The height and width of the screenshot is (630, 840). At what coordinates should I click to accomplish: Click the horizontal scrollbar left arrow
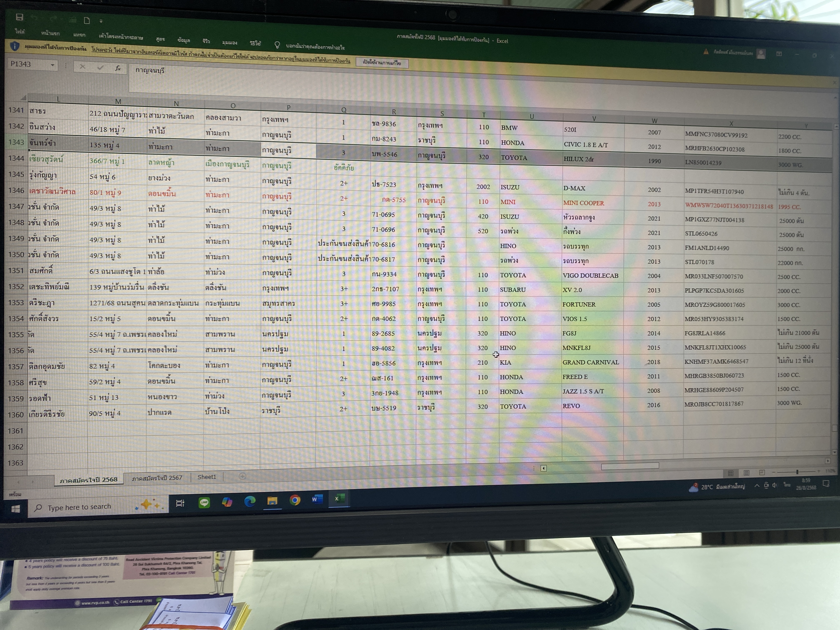click(x=543, y=468)
